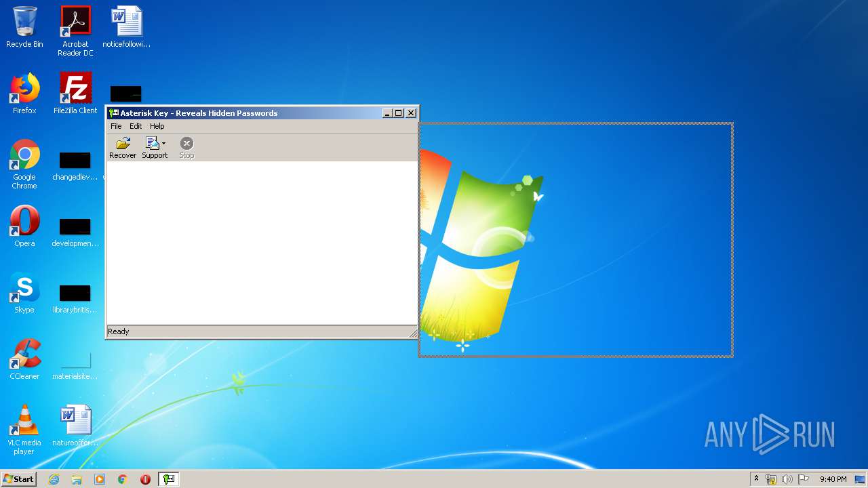Select the developmen desktop file
The image size is (868, 488).
(75, 230)
